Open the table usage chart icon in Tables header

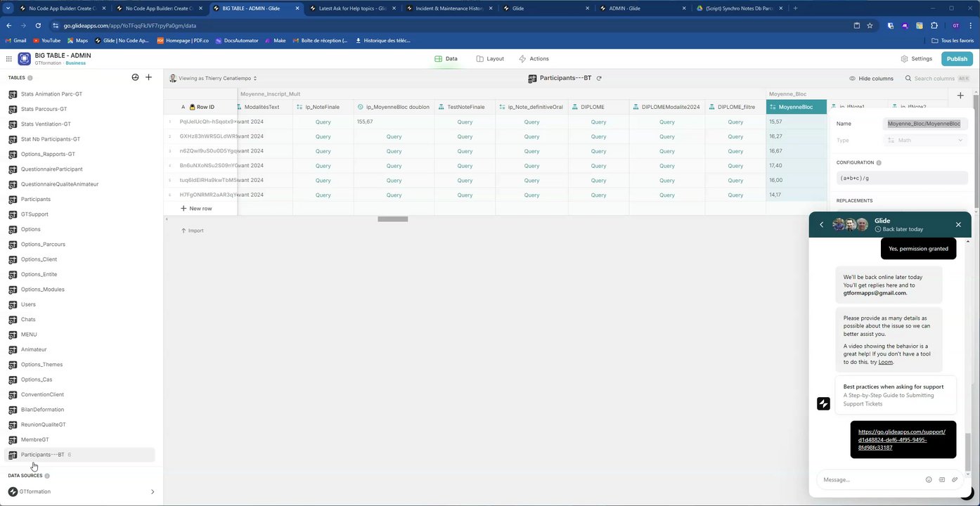coord(135,77)
